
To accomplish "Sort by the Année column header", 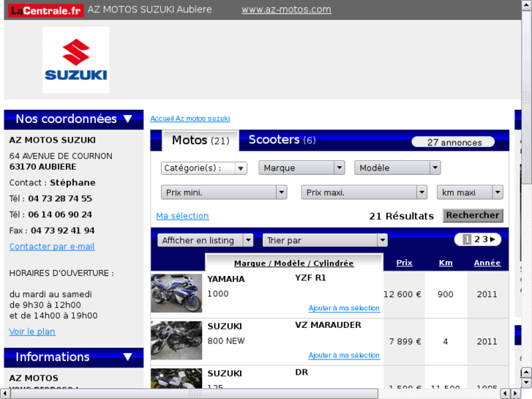I will pos(487,263).
